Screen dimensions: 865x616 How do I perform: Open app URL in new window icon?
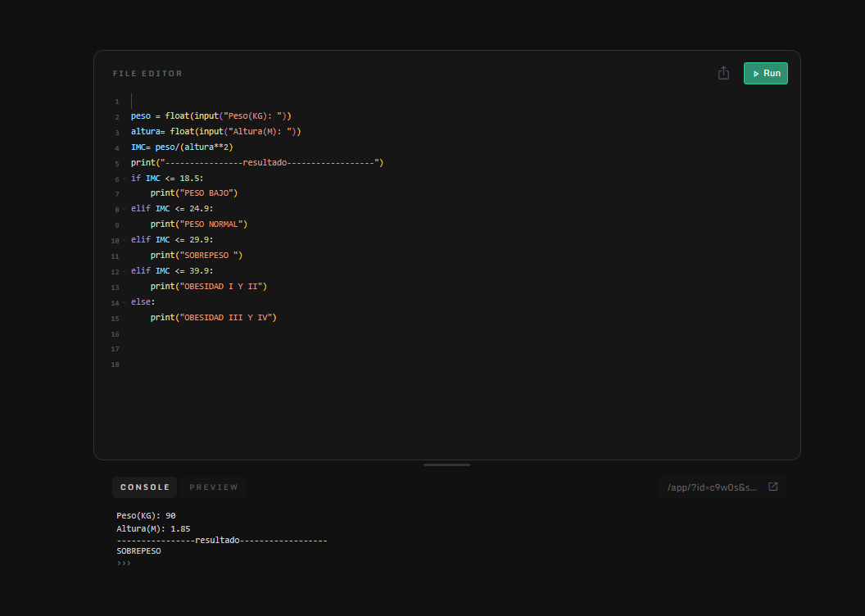click(773, 487)
